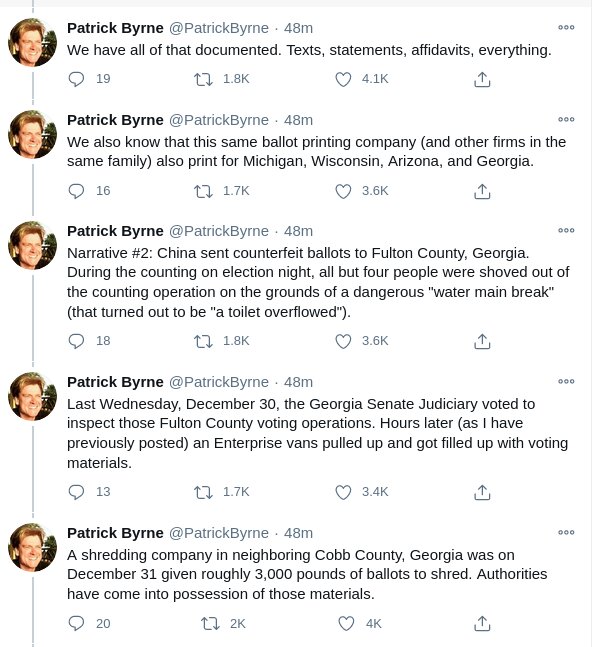Reply to the "We have all of that documented" tweet

pos(77,78)
